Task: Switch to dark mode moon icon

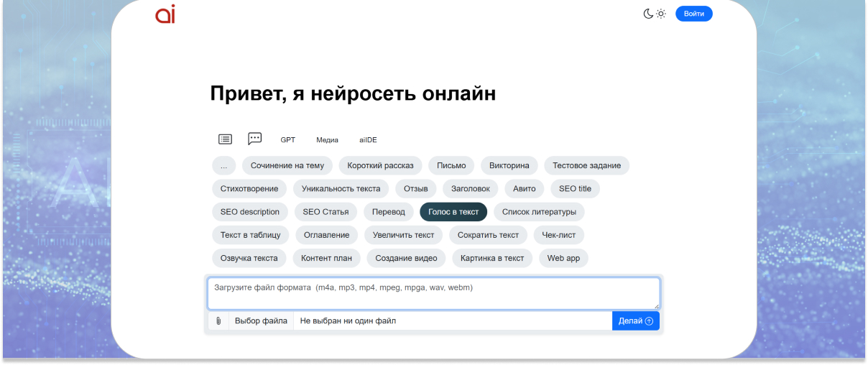Action: click(x=647, y=14)
